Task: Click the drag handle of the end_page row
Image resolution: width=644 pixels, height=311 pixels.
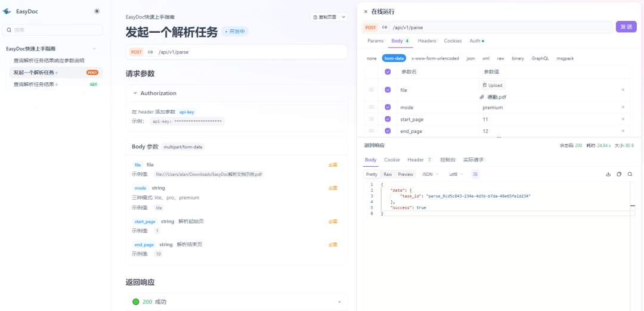Action: (371, 131)
